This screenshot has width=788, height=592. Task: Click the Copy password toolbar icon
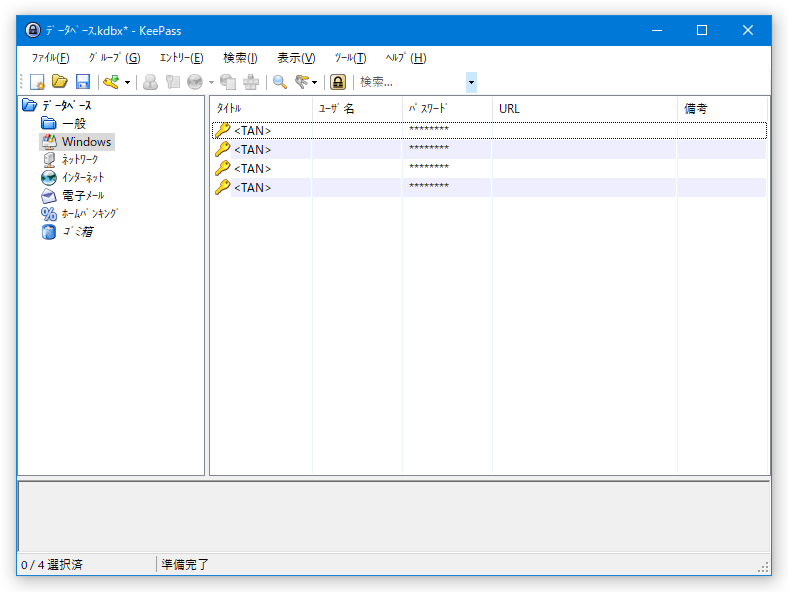(x=172, y=82)
